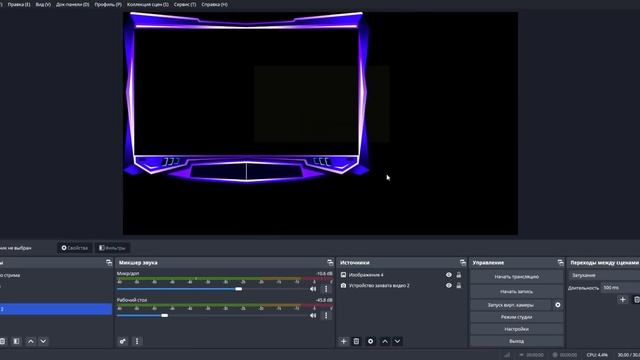The image size is (640, 360).
Task: Open Рабочий стол channel options menu
Action: coord(326,316)
